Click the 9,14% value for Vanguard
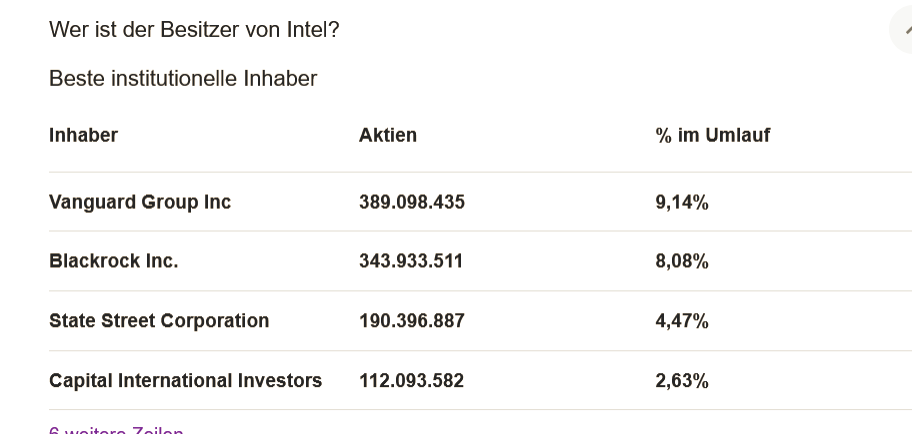Viewport: 912px width, 434px height. 682,202
